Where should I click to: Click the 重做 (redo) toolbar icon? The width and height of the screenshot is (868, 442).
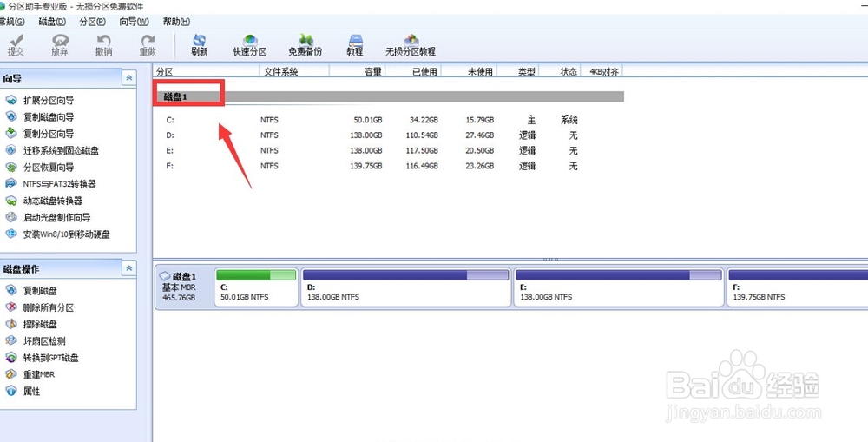pos(148,45)
